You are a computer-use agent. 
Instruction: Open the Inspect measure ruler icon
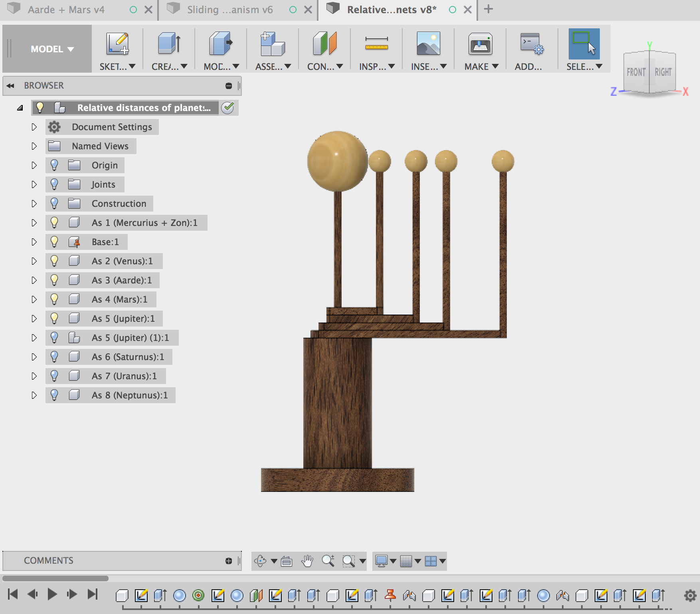[x=376, y=43]
